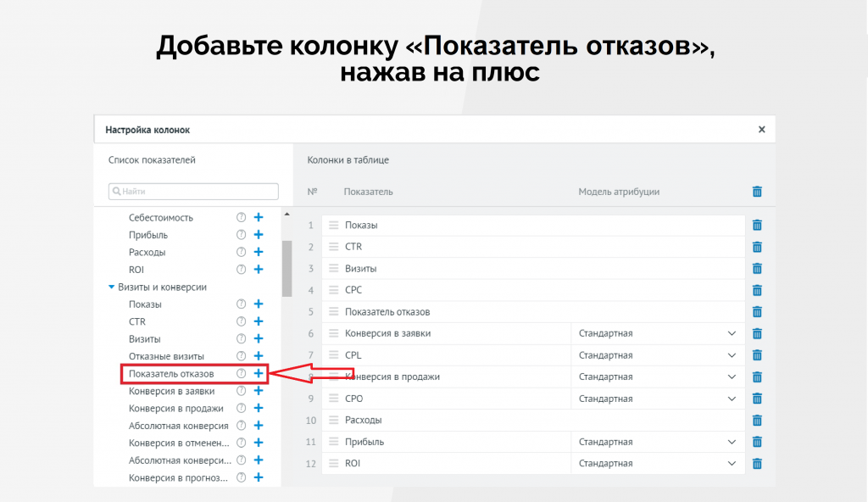The height and width of the screenshot is (502, 868).
Task: Delete the Показы column row
Action: tap(757, 225)
